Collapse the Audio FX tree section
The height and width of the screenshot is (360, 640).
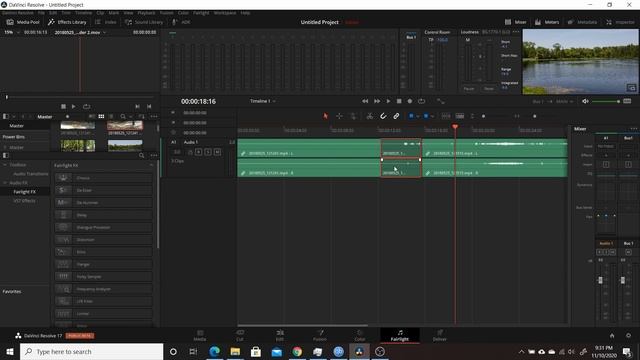[x=5, y=183]
